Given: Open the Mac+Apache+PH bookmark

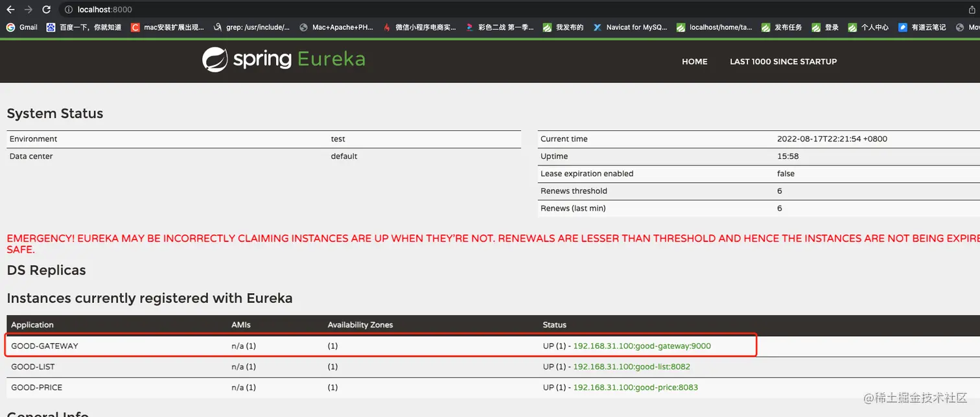Looking at the screenshot, I should click(x=336, y=27).
